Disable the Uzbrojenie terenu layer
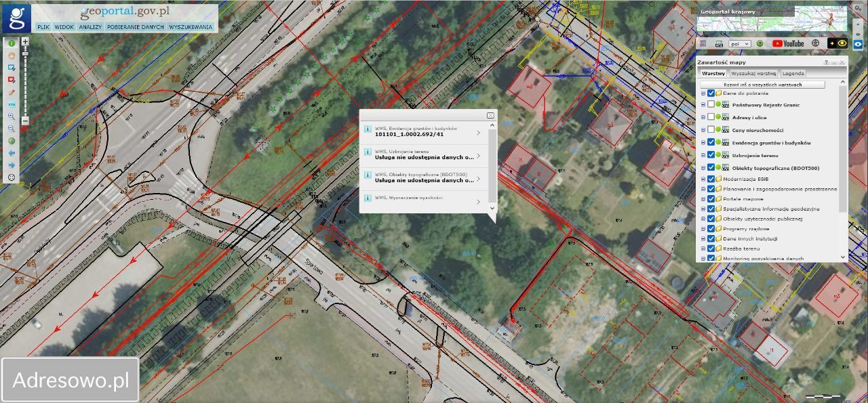The width and height of the screenshot is (868, 403). 711,155
